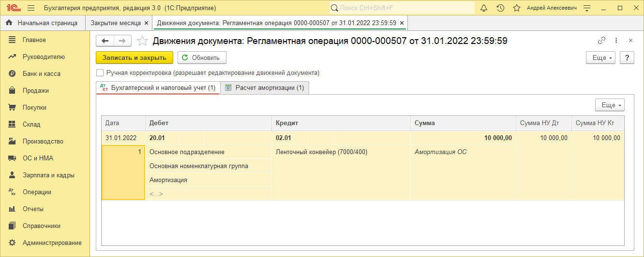The image size is (644, 257).
Task: Switch to the Закрытие месяца tab
Action: (x=116, y=23)
